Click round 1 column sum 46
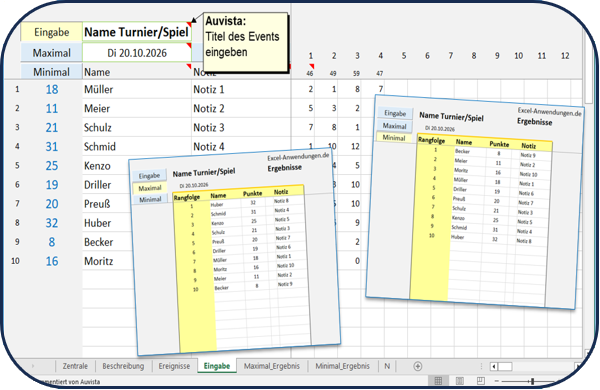 310,73
